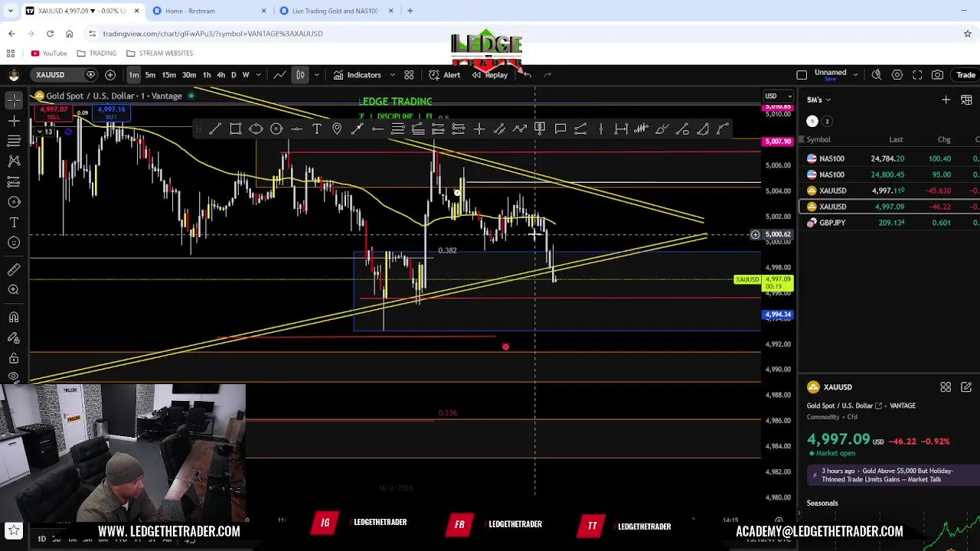Create an Alert

[445, 74]
